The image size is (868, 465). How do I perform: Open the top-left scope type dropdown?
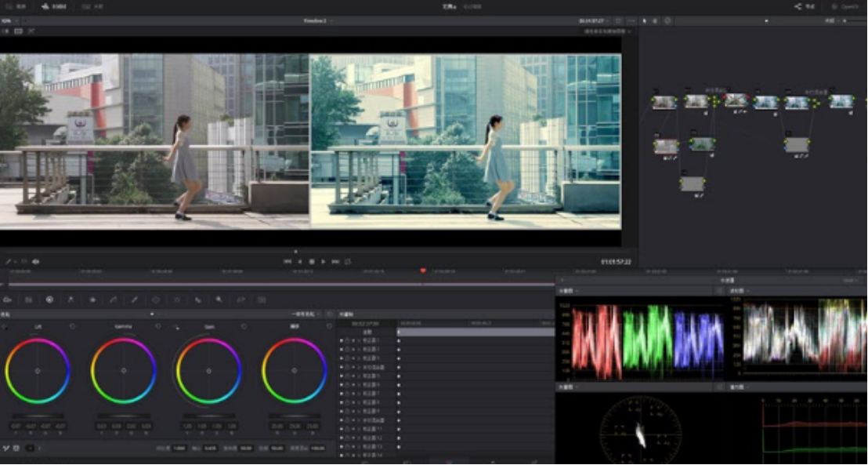[x=569, y=291]
